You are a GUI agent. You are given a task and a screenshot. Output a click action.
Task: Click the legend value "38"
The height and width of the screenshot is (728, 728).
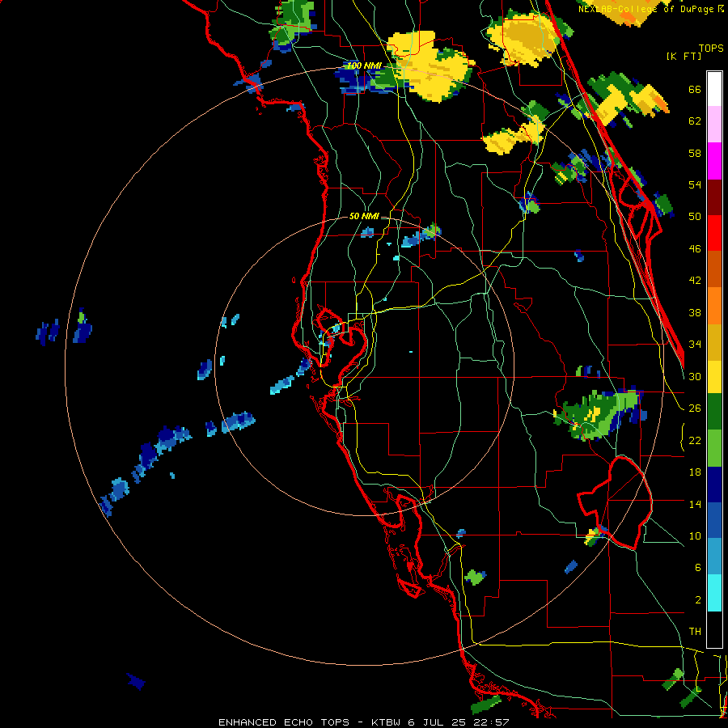(695, 312)
